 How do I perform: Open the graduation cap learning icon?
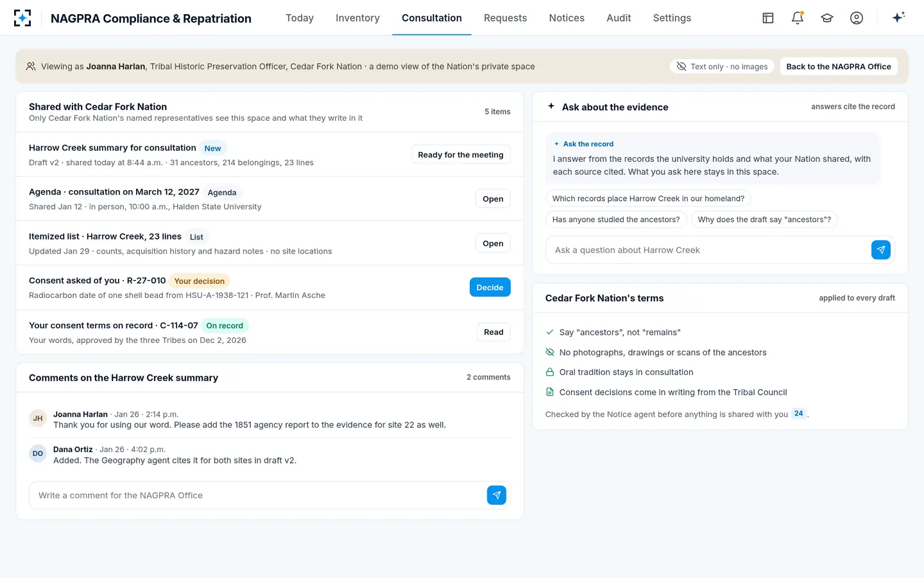coord(827,18)
